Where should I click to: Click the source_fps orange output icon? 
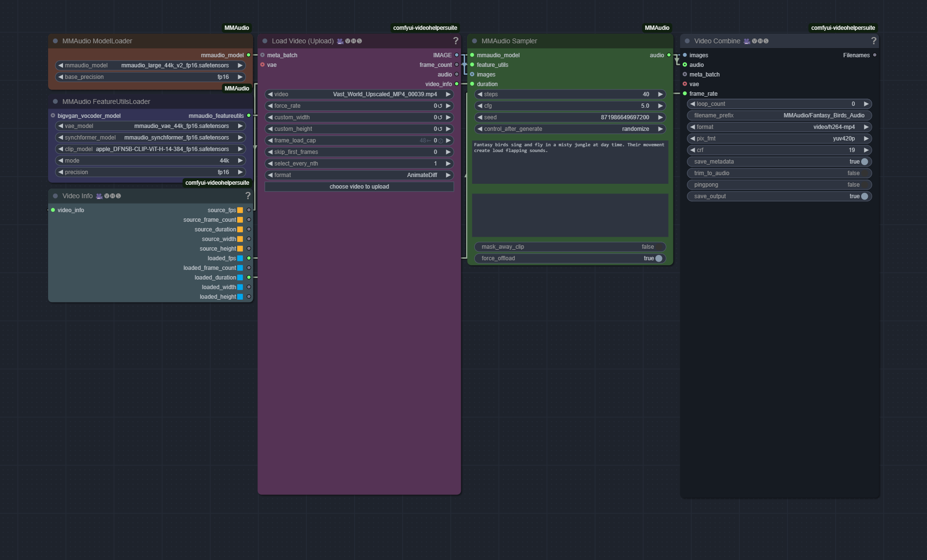point(240,210)
